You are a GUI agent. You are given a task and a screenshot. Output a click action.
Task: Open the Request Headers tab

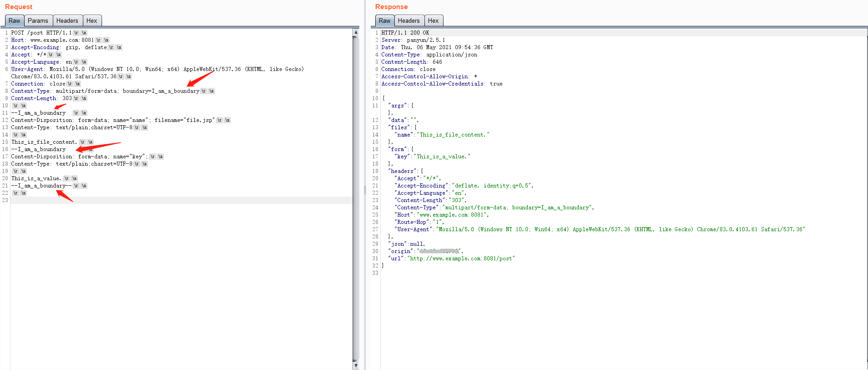(67, 20)
